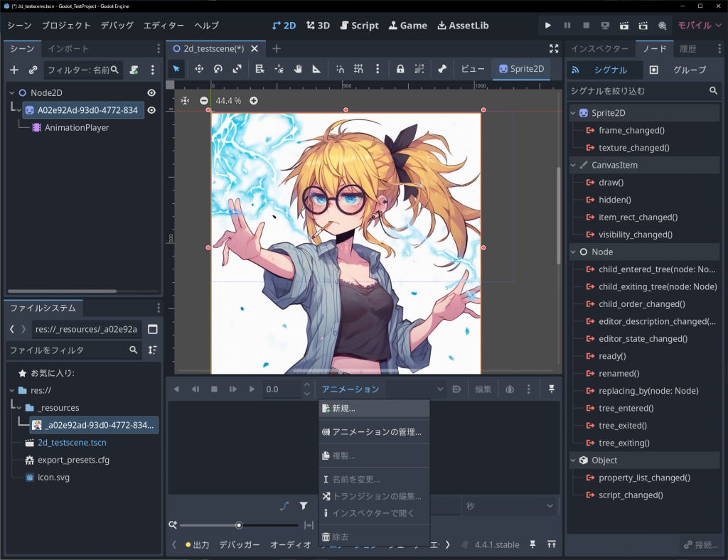This screenshot has width=728, height=560.
Task: Click the Pan mode hand icon
Action: coord(298,69)
